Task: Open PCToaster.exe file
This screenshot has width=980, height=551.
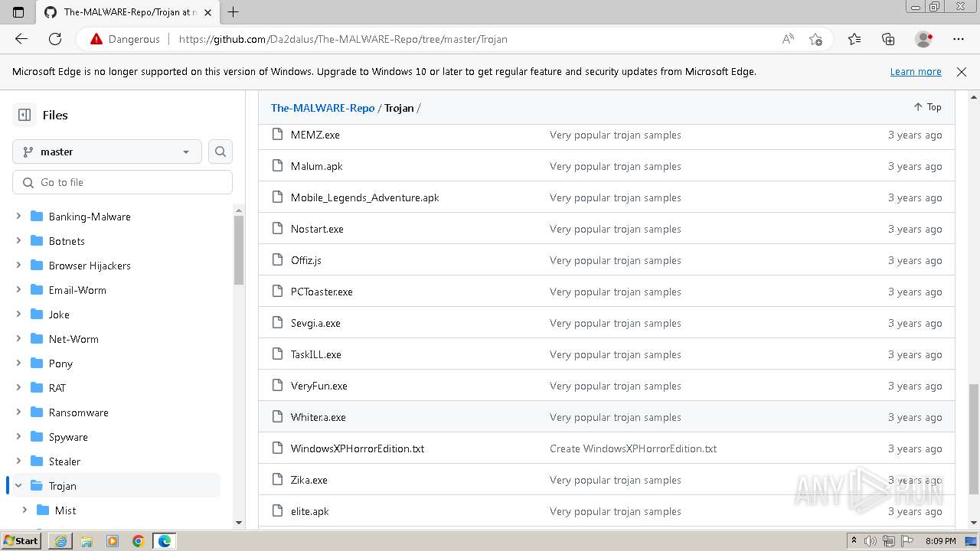Action: [322, 292]
